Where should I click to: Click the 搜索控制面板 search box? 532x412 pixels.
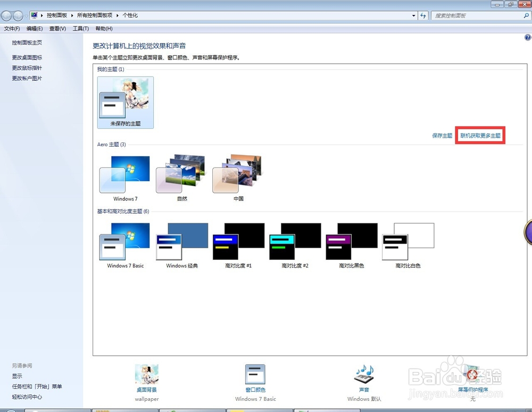(473, 15)
